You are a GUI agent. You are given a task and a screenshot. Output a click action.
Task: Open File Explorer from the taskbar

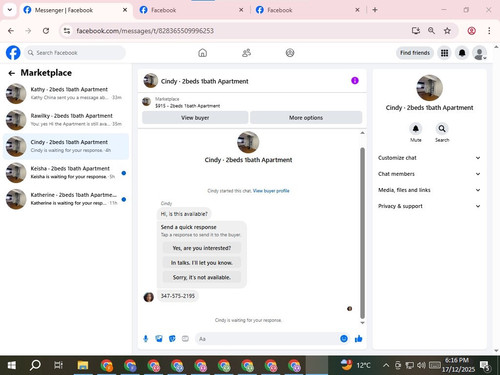point(83,366)
